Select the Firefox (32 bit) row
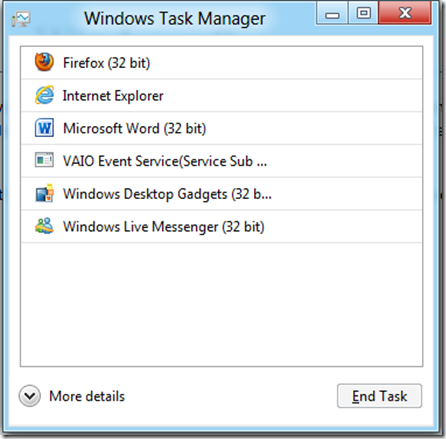 [221, 63]
